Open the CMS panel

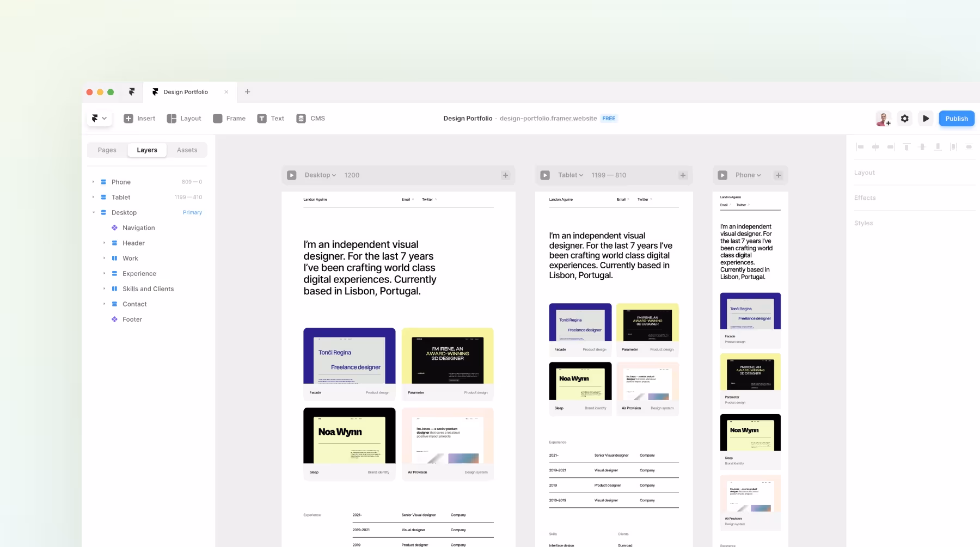(x=310, y=118)
